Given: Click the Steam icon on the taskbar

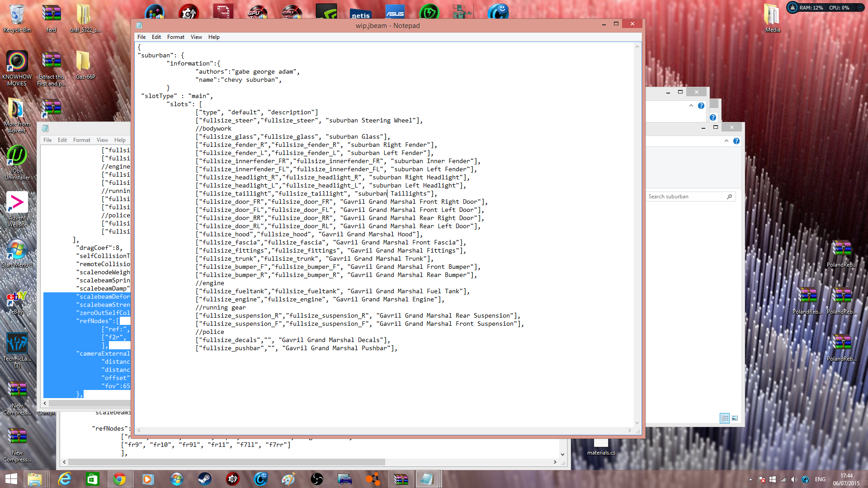Looking at the screenshot, I should point(205,479).
